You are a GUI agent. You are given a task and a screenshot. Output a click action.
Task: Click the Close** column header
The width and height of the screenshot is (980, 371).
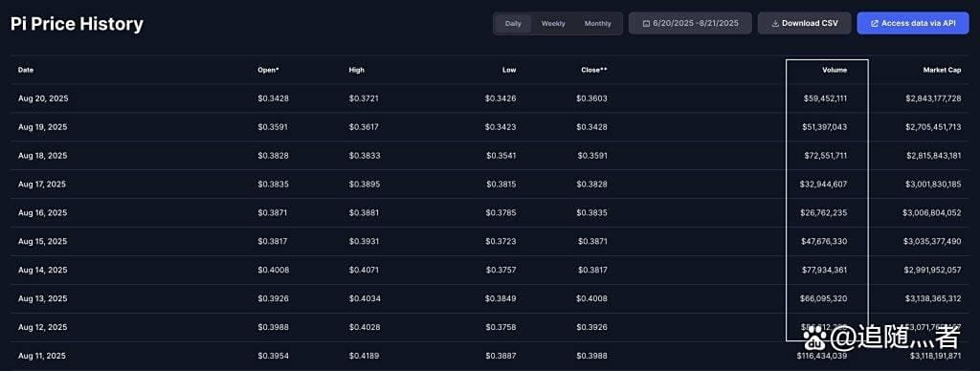coord(593,70)
